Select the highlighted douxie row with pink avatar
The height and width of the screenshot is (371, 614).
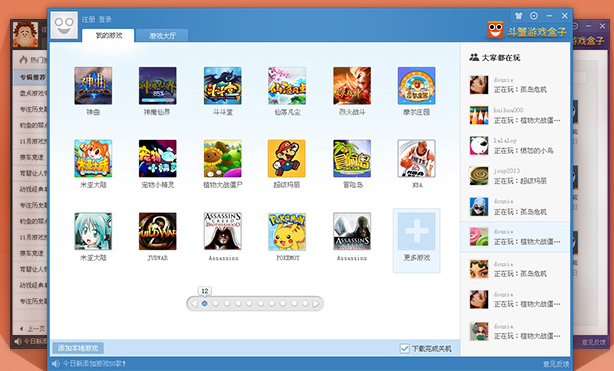[x=515, y=237]
